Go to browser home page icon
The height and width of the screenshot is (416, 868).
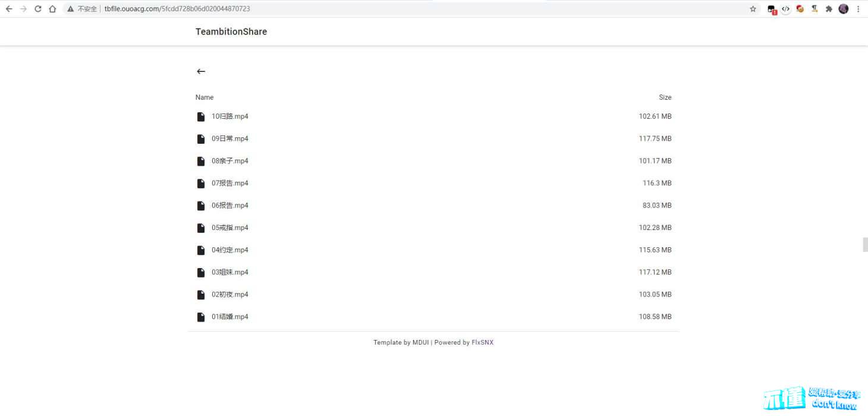click(x=52, y=9)
